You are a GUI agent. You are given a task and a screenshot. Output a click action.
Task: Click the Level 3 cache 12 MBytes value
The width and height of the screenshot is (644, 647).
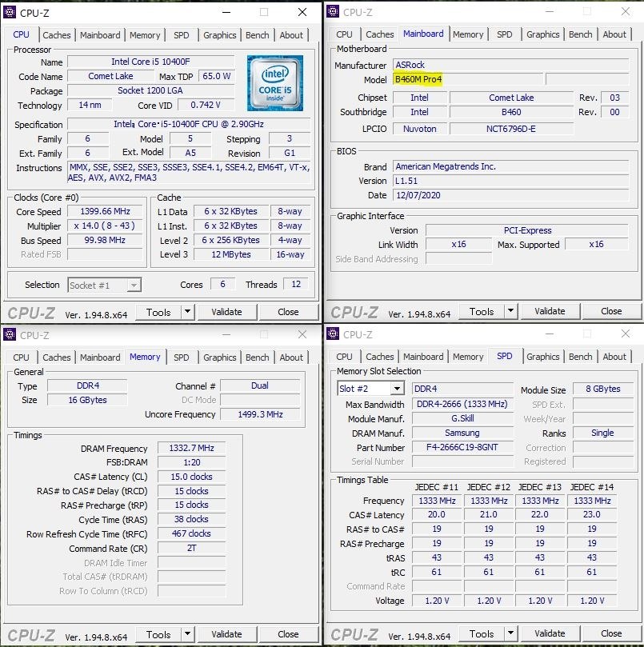pos(231,254)
